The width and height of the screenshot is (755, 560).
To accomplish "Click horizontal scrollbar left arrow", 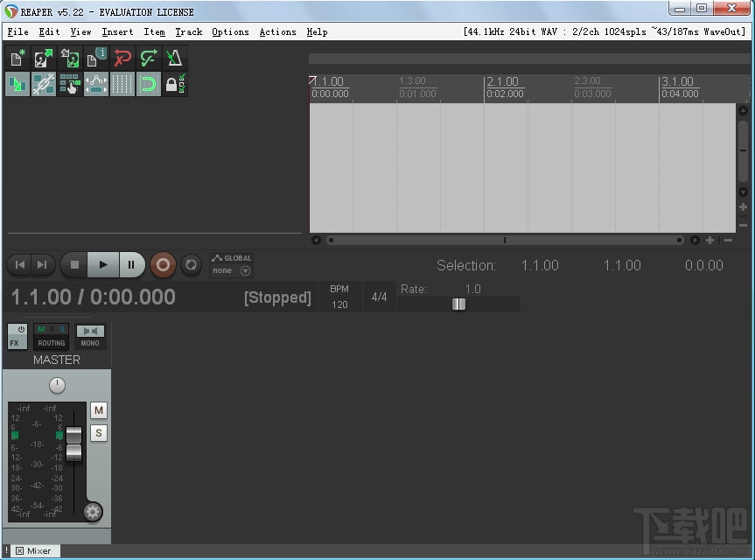I will pos(316,240).
